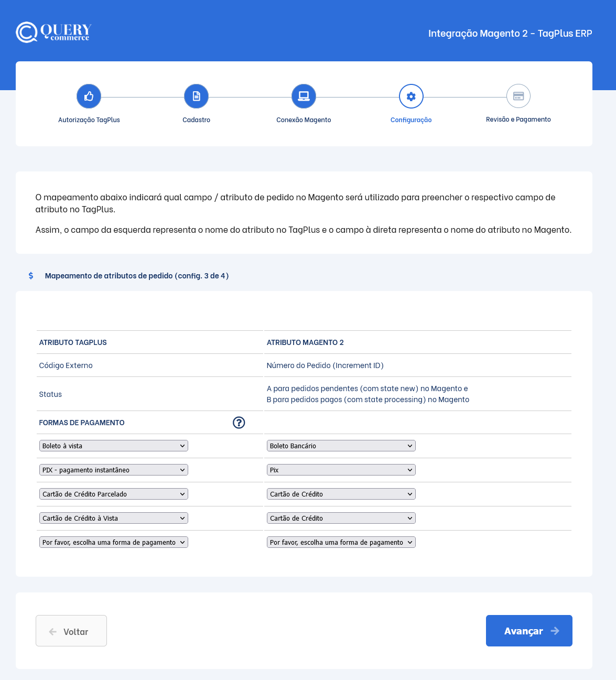Click the Autorização TagPlus thumbs-up step icon
The height and width of the screenshot is (680, 616).
pos(89,96)
